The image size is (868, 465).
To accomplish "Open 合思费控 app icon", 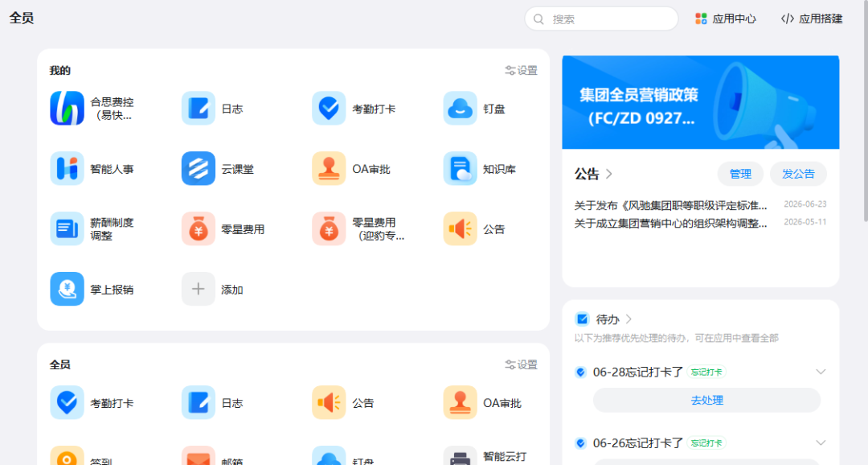I will pos(67,109).
